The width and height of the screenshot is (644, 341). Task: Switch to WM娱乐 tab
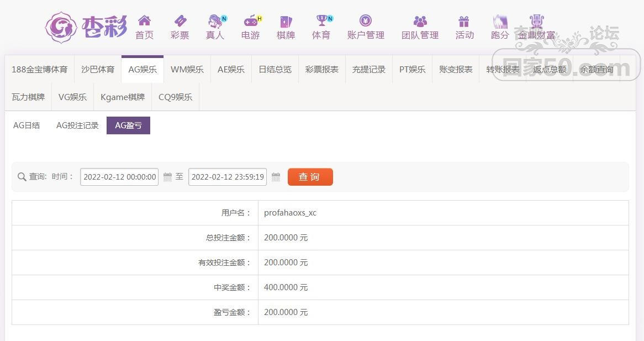[187, 70]
